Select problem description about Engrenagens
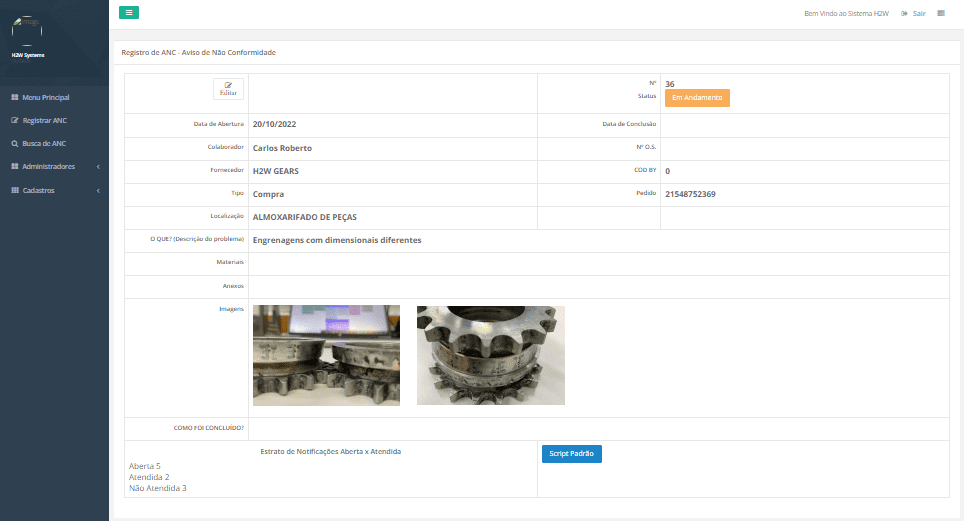This screenshot has width=964, height=521. (x=337, y=241)
